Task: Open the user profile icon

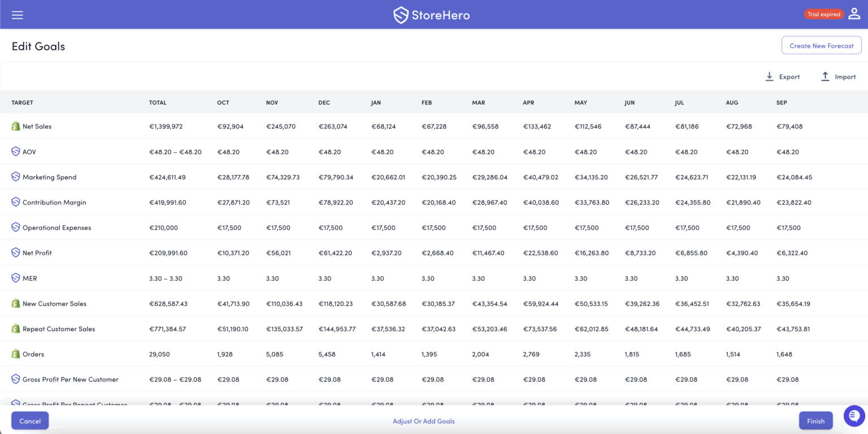Action: tap(854, 14)
